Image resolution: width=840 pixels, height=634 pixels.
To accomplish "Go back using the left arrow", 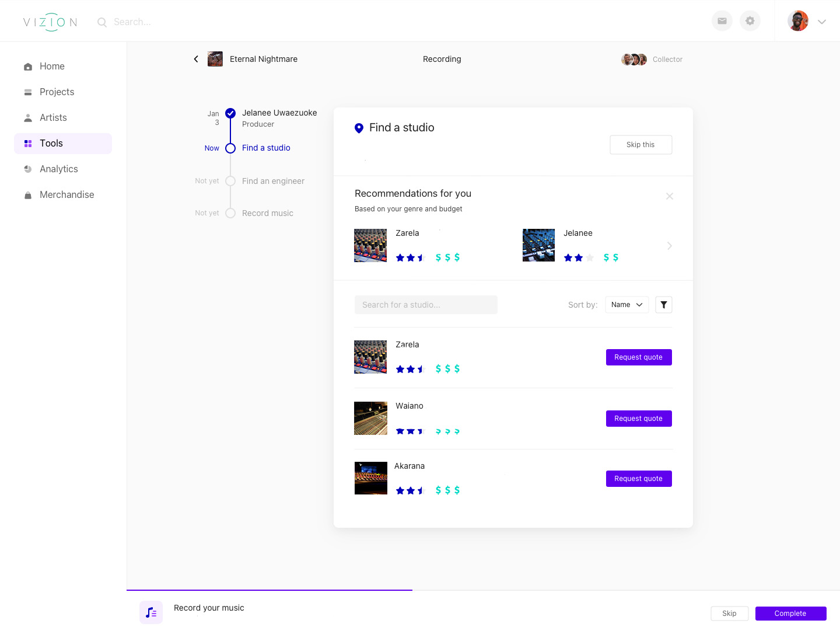I will (196, 59).
